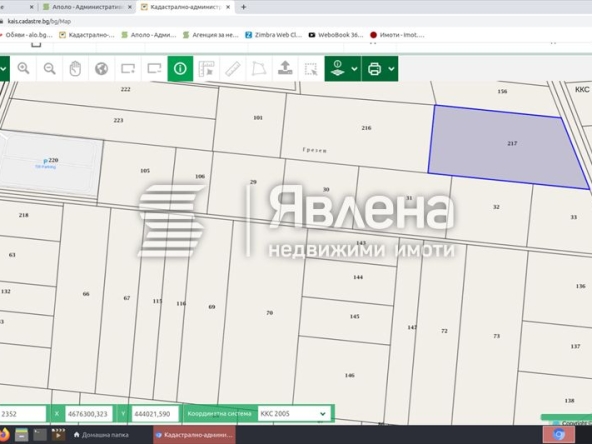Choose the remove-rectangle selection tool
The image size is (592, 444).
pyautogui.click(x=154, y=69)
